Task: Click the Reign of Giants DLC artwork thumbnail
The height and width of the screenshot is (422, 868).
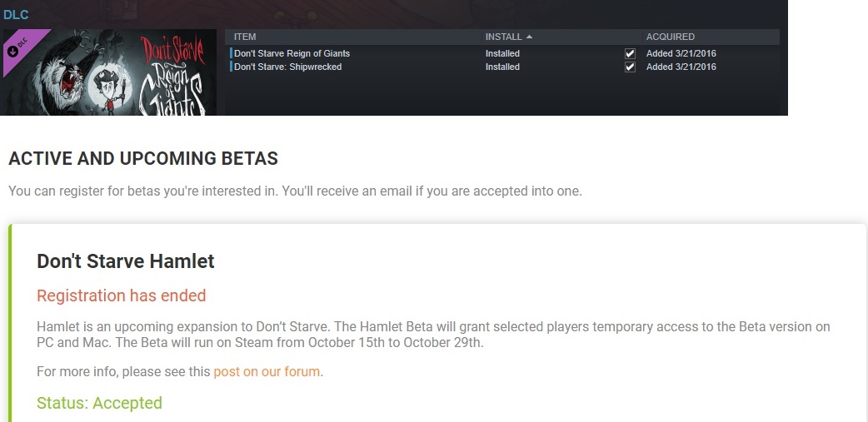Action: (x=108, y=73)
